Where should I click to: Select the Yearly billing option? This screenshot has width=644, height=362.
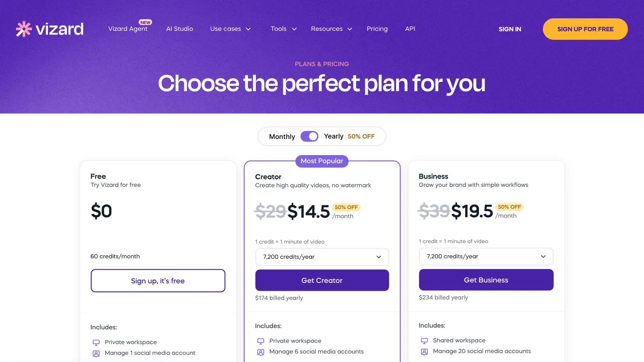click(x=334, y=136)
